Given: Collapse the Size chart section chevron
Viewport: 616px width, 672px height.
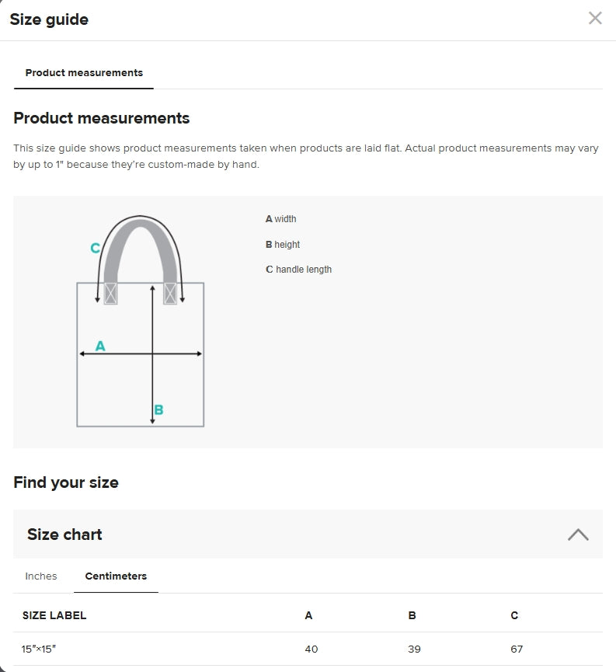Looking at the screenshot, I should point(578,534).
